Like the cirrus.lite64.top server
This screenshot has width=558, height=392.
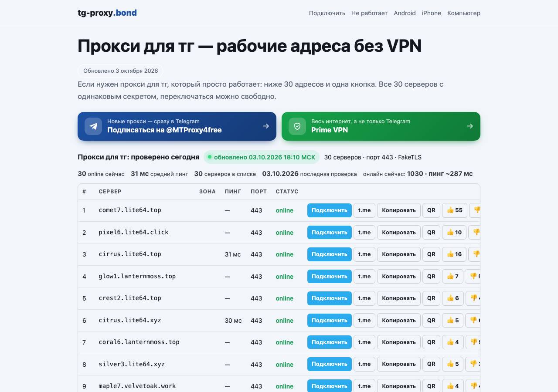pyautogui.click(x=454, y=254)
